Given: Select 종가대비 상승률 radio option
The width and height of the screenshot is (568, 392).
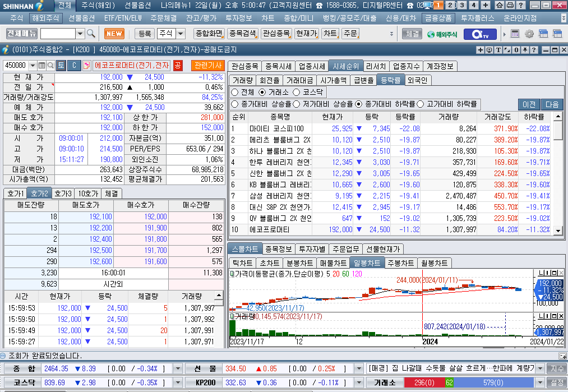Looking at the screenshot, I should coord(235,104).
